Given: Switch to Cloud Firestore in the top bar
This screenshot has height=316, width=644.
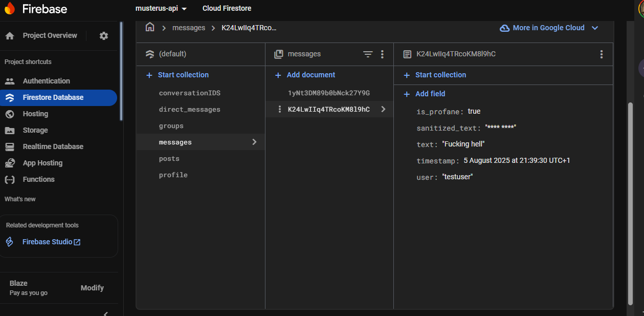Looking at the screenshot, I should pos(227,8).
